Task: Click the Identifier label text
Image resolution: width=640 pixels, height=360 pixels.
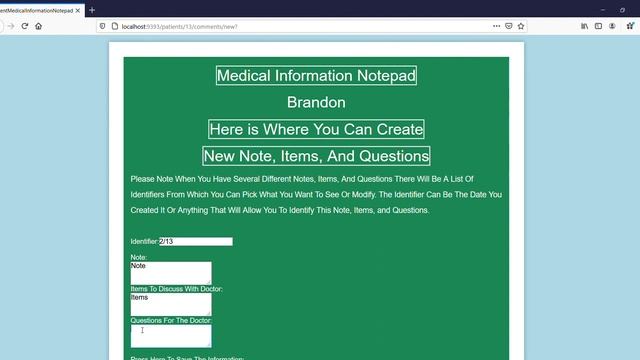Action: coord(144,242)
